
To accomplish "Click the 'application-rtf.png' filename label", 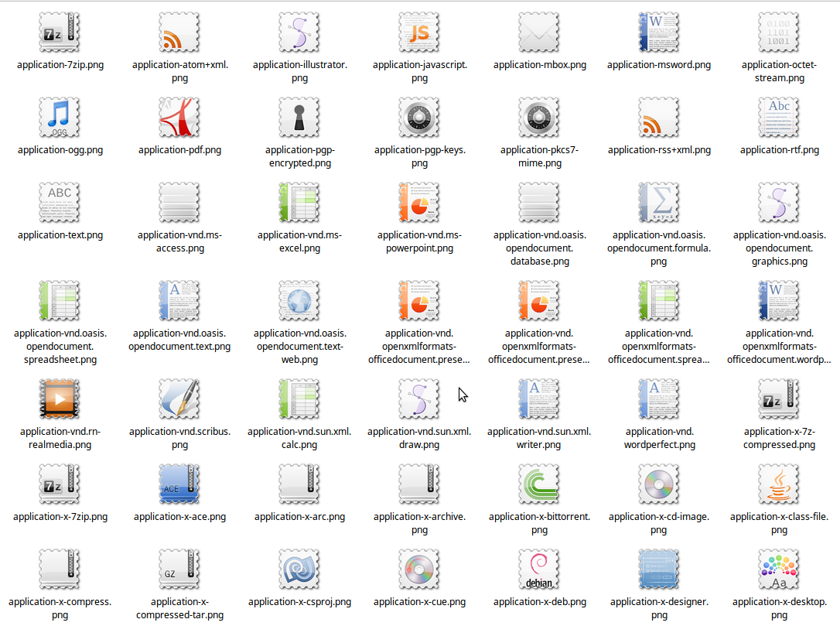I will pos(780,150).
